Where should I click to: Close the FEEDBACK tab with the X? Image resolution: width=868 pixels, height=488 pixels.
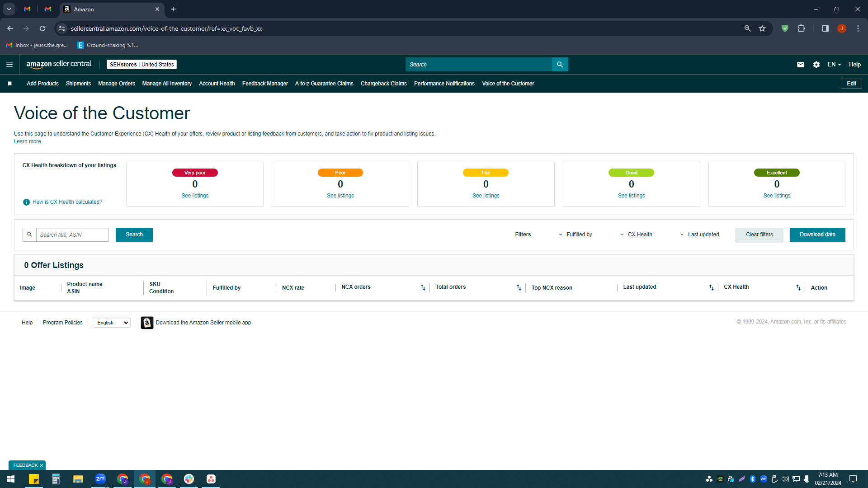42,465
